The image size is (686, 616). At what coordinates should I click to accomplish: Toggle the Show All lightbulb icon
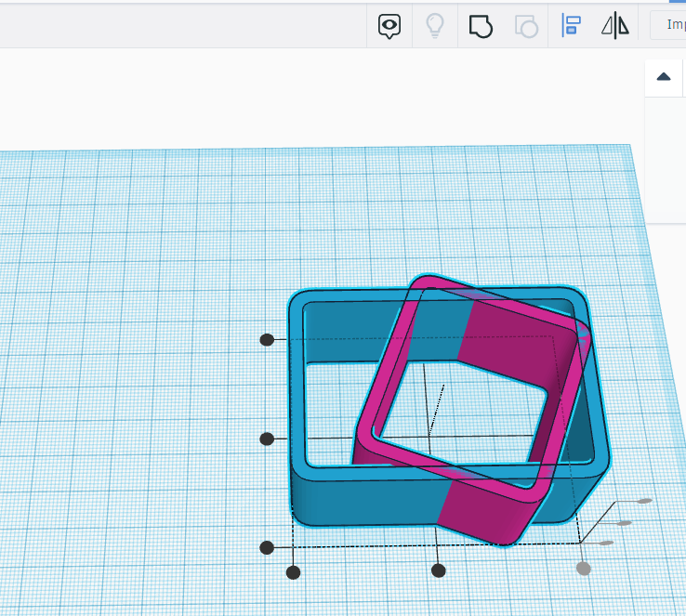coord(435,25)
